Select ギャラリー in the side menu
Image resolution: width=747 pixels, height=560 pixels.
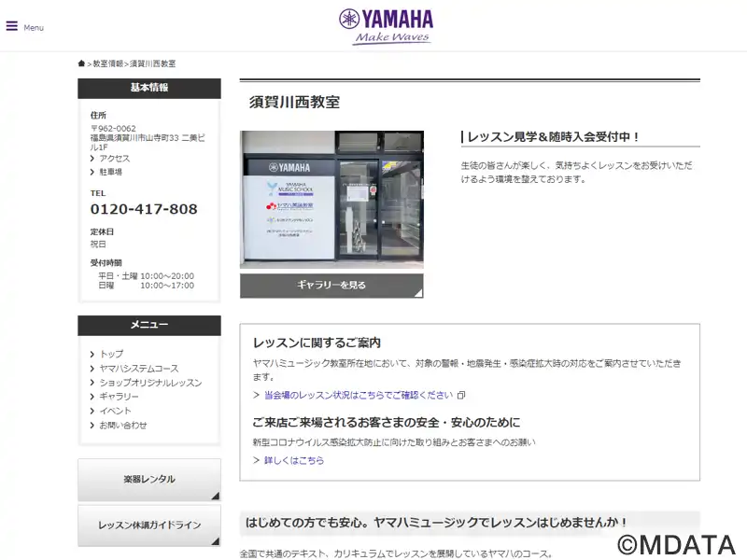click(119, 397)
